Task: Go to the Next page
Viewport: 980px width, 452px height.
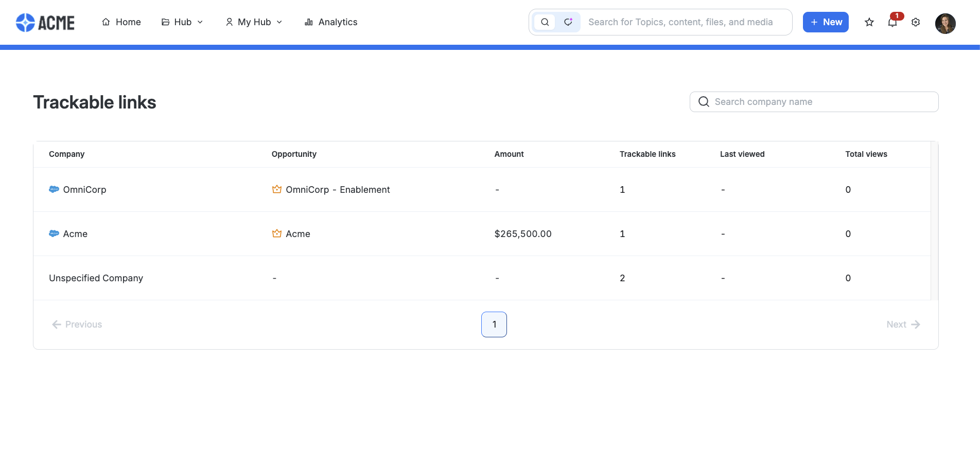Action: [x=903, y=324]
